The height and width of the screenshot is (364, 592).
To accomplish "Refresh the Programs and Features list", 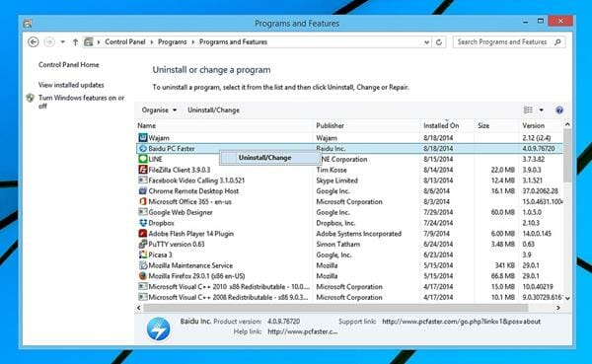I will pos(439,42).
